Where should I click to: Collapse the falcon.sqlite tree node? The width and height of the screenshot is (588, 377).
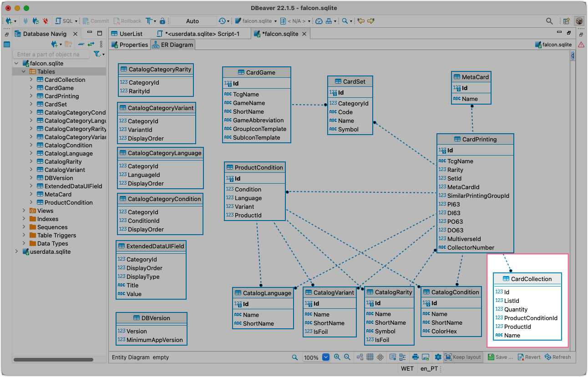click(17, 64)
